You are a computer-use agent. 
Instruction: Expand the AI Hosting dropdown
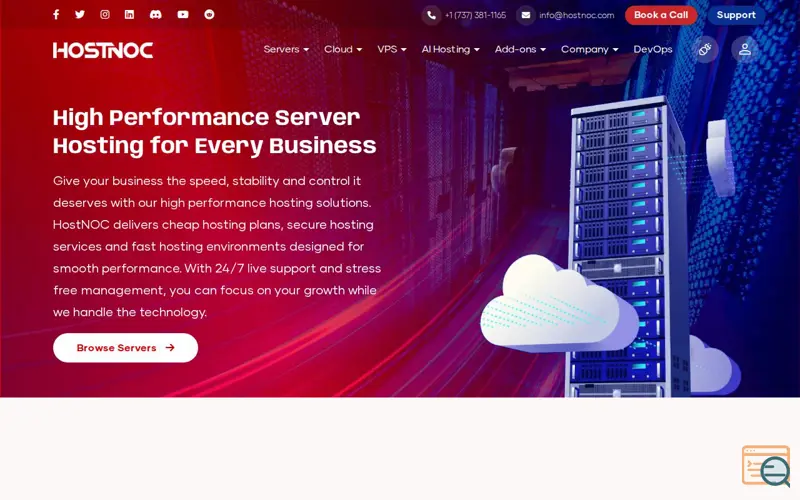point(451,49)
